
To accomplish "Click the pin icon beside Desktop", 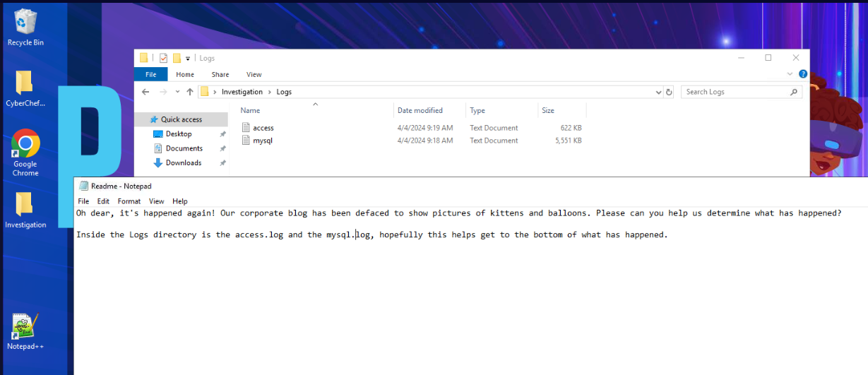I will tap(222, 134).
